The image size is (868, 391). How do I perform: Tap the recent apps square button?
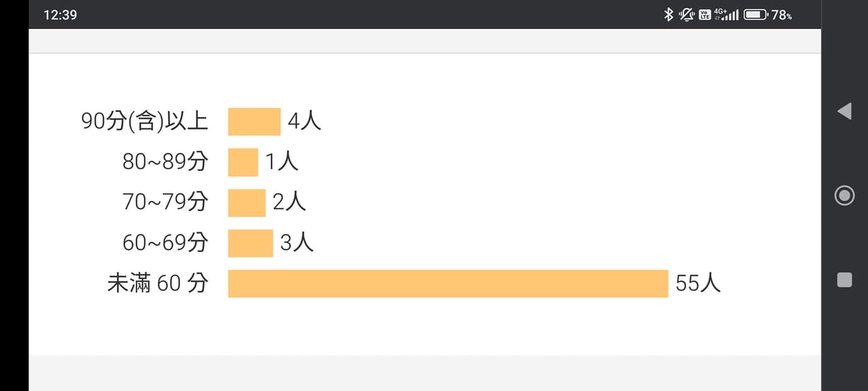coord(844,280)
